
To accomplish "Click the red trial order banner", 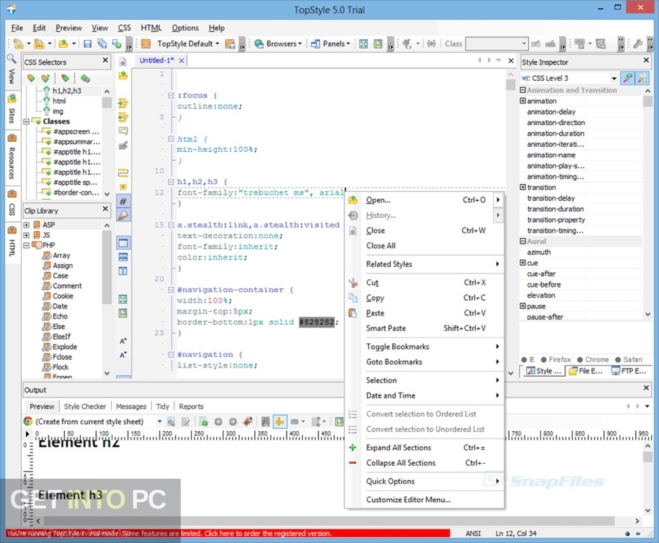I will pos(227,533).
